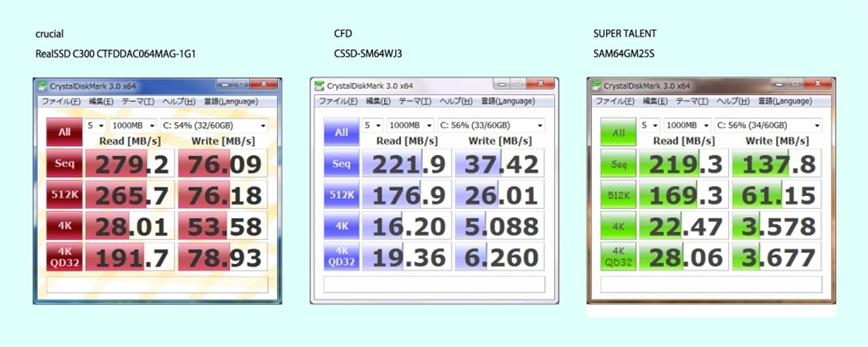Open the test count dropdown in the crucial window
868x347 pixels.
coord(95,126)
